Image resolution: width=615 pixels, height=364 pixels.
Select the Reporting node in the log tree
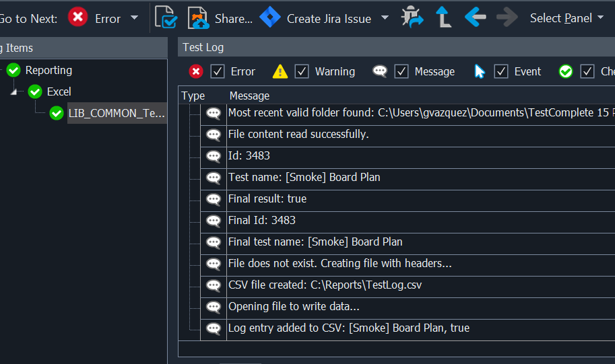point(48,70)
